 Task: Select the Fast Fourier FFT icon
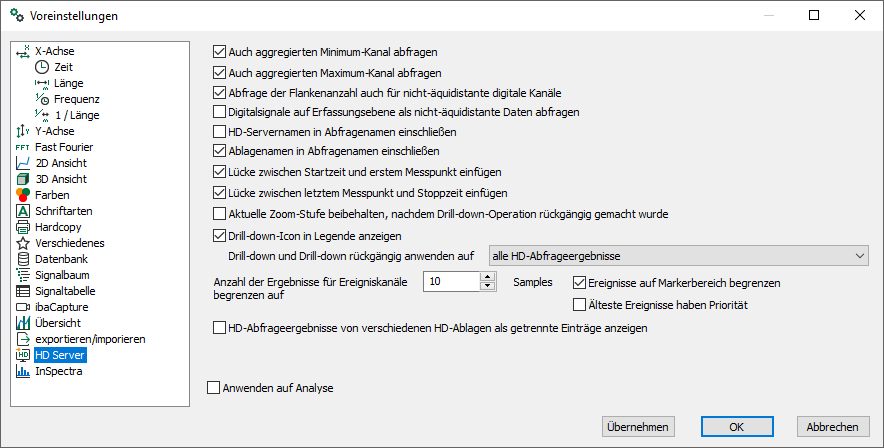click(23, 147)
